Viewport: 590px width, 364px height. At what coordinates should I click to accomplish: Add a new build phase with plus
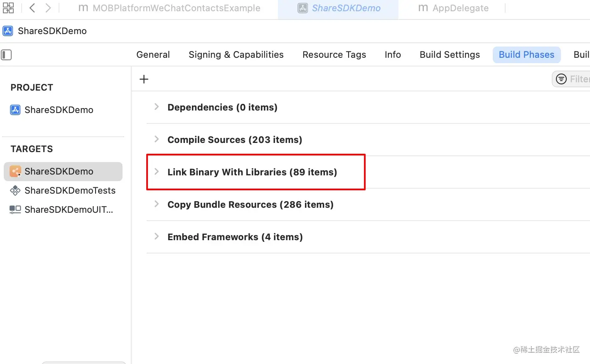click(144, 79)
